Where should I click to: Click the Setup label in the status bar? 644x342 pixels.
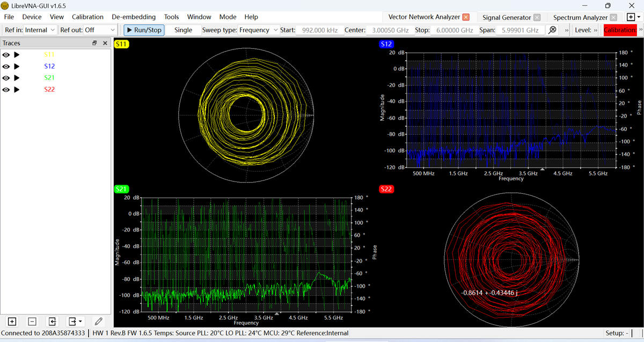[x=616, y=333]
